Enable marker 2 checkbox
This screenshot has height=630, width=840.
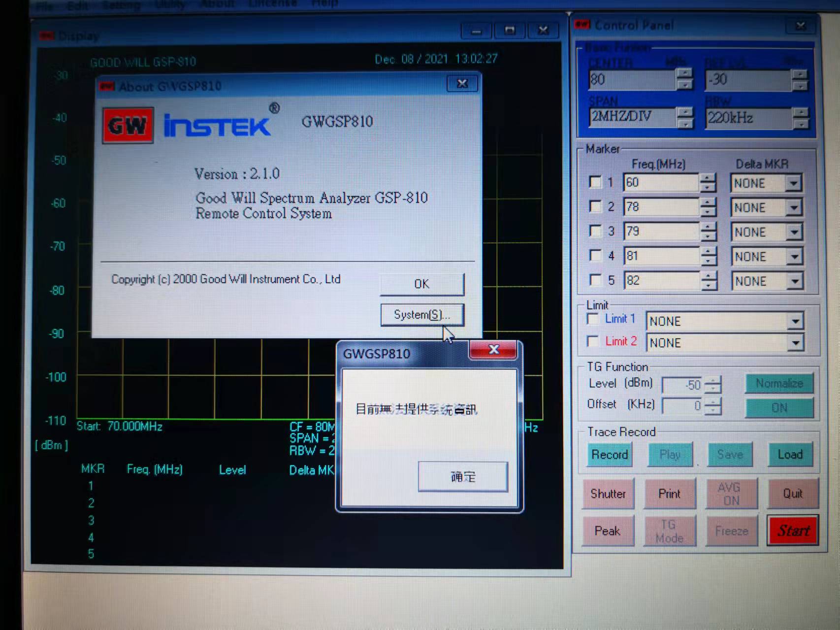click(595, 206)
